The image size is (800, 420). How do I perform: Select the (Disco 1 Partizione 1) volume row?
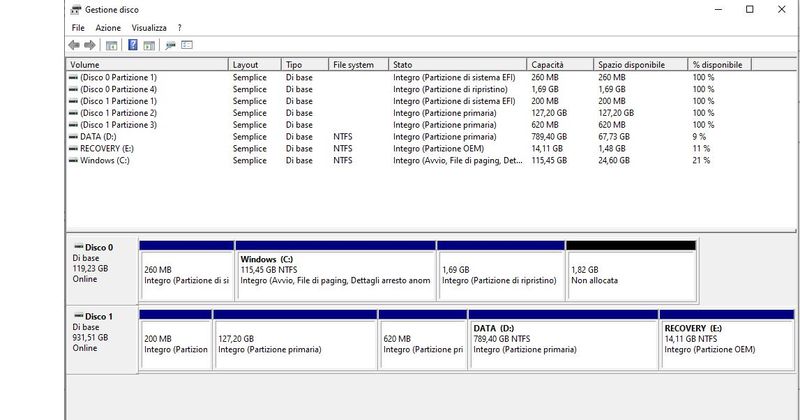point(409,101)
